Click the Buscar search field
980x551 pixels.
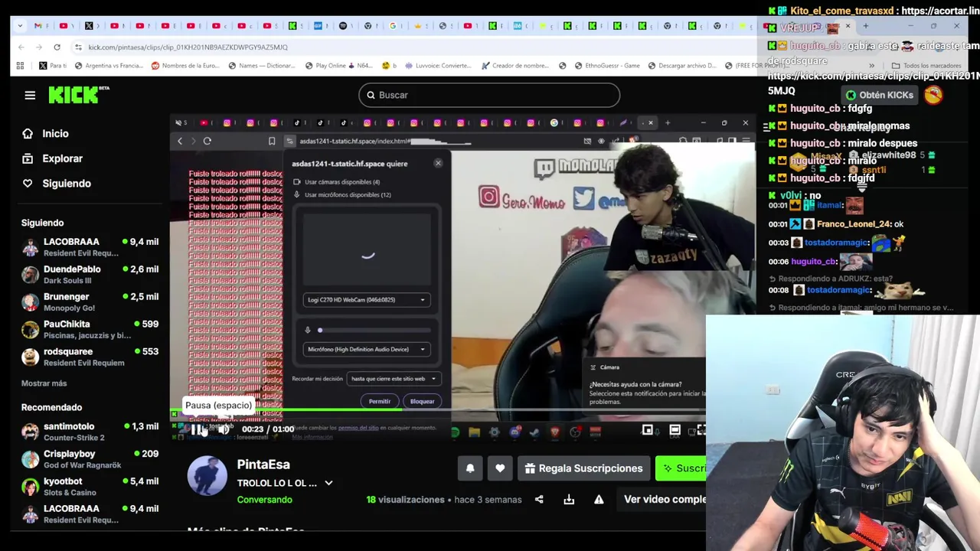point(489,95)
